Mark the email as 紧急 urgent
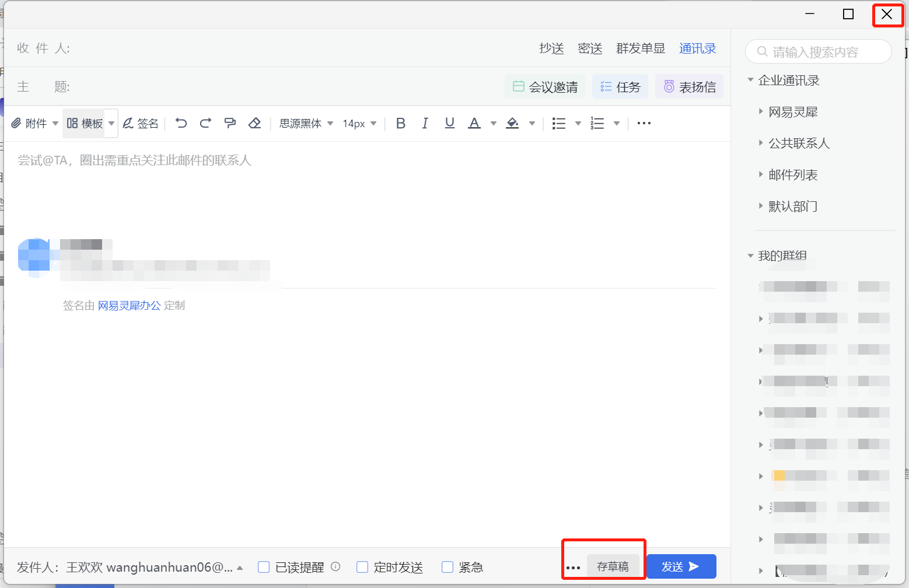The height and width of the screenshot is (588, 909). point(447,566)
